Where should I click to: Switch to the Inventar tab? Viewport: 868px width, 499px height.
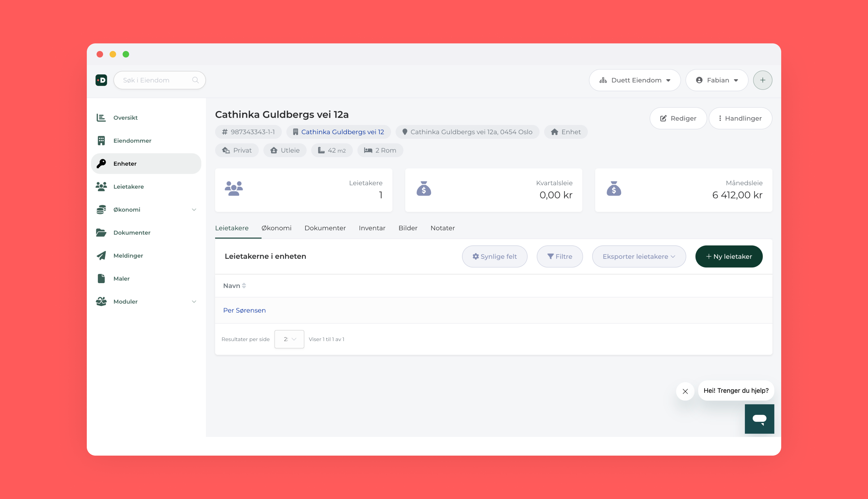pyautogui.click(x=372, y=228)
